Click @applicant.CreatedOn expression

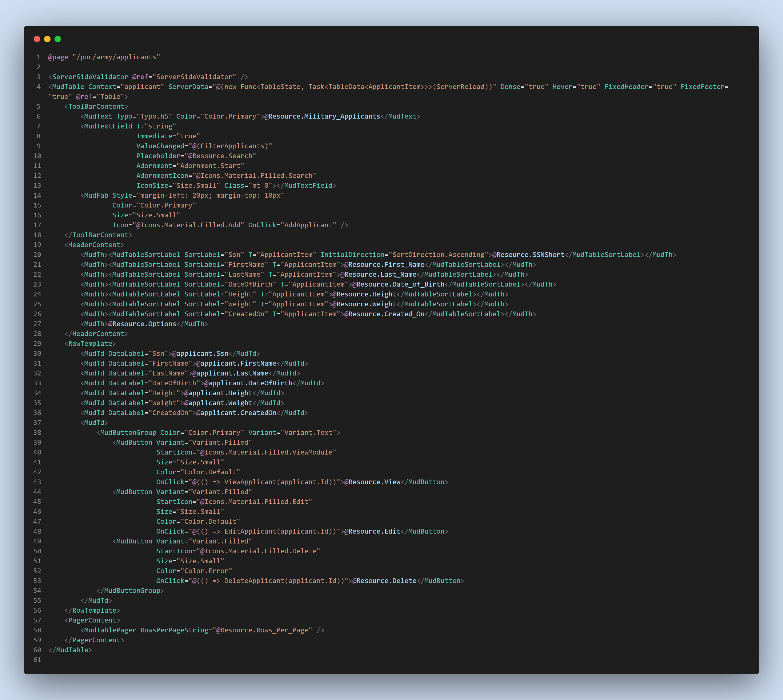(x=236, y=413)
